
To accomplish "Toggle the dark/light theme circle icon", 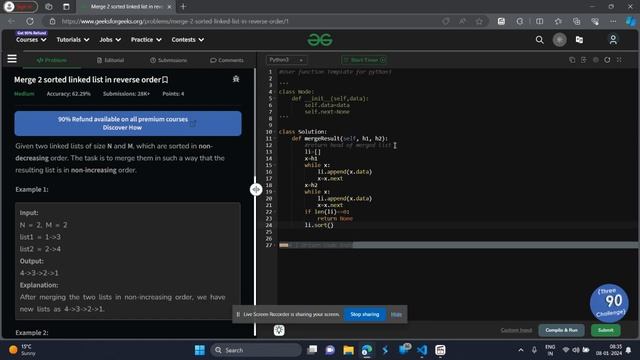I will [560, 40].
